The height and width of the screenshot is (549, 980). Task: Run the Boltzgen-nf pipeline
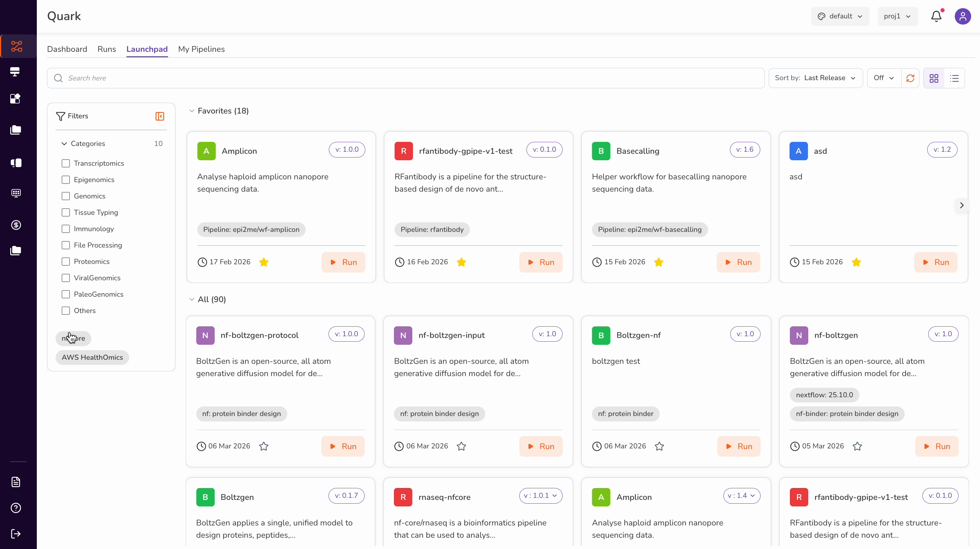(x=739, y=446)
